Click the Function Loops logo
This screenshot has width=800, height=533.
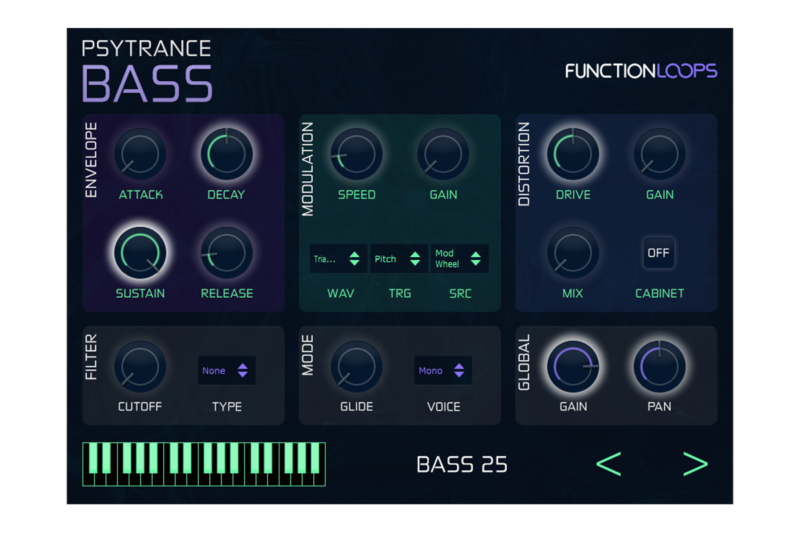pos(641,71)
